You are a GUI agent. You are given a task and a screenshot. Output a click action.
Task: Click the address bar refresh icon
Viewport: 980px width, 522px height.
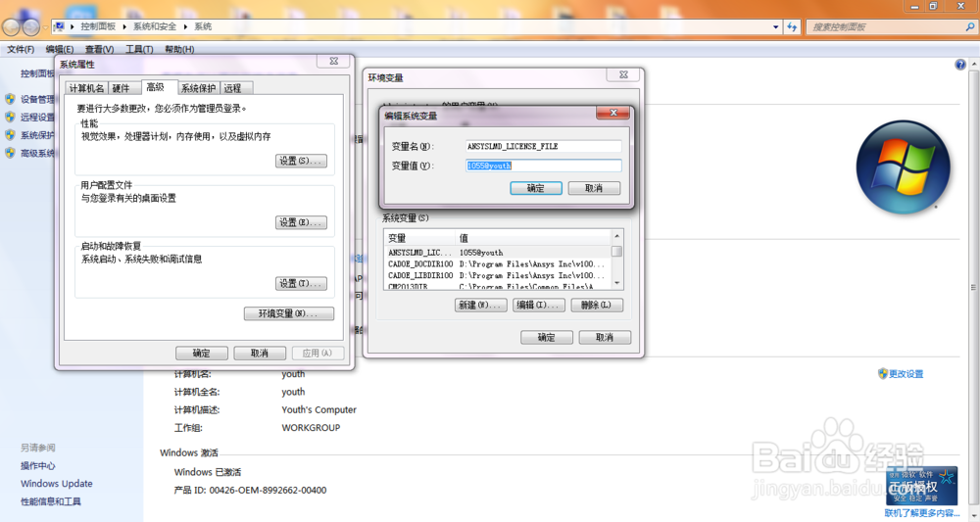point(792,26)
